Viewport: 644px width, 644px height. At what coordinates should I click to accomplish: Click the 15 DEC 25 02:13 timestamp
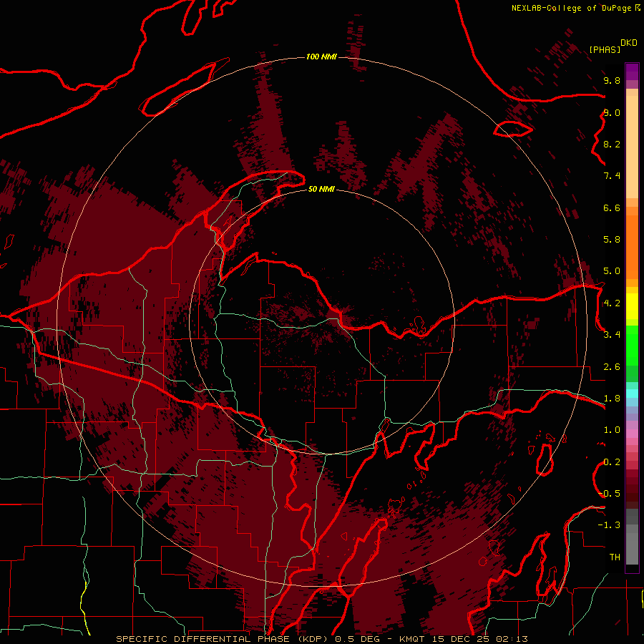(x=479, y=639)
